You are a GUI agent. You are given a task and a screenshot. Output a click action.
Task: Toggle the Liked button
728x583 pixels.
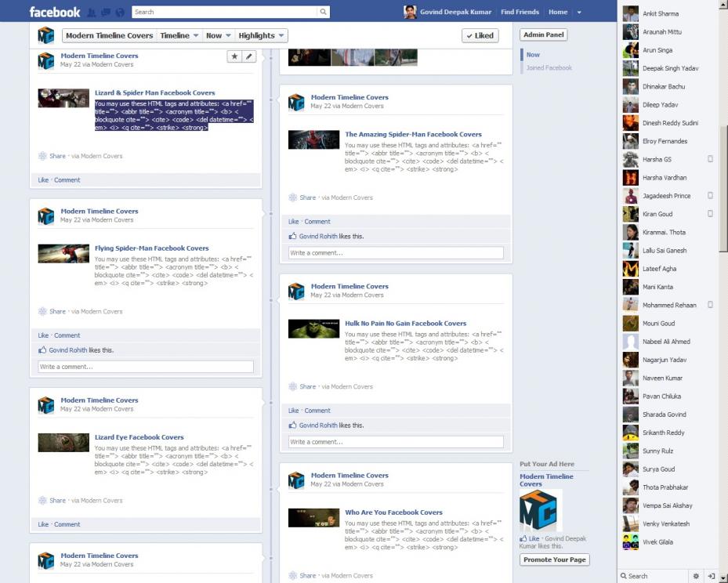pyautogui.click(x=480, y=36)
